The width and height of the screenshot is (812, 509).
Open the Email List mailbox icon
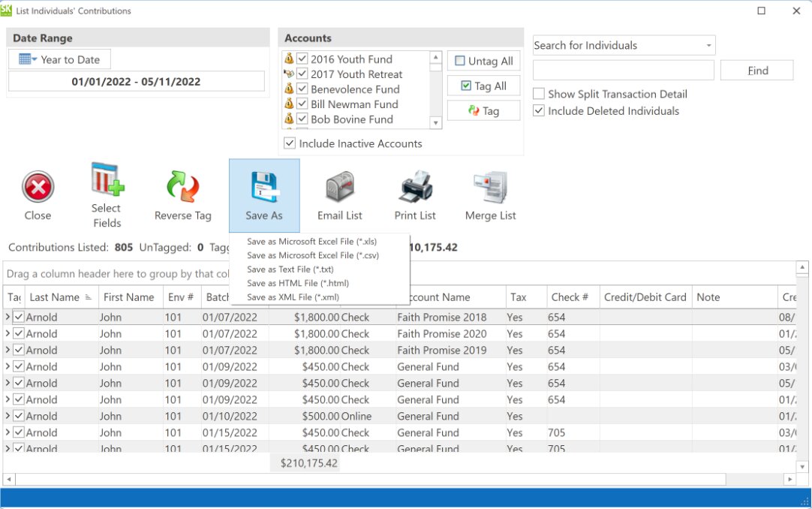[x=340, y=186]
